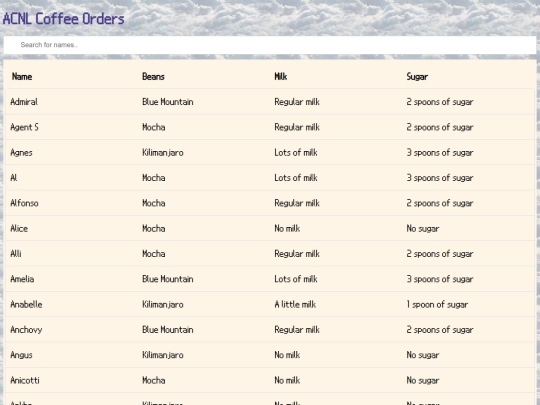540x405 pixels.
Task: Select the name Anabelle
Action: 26,304
